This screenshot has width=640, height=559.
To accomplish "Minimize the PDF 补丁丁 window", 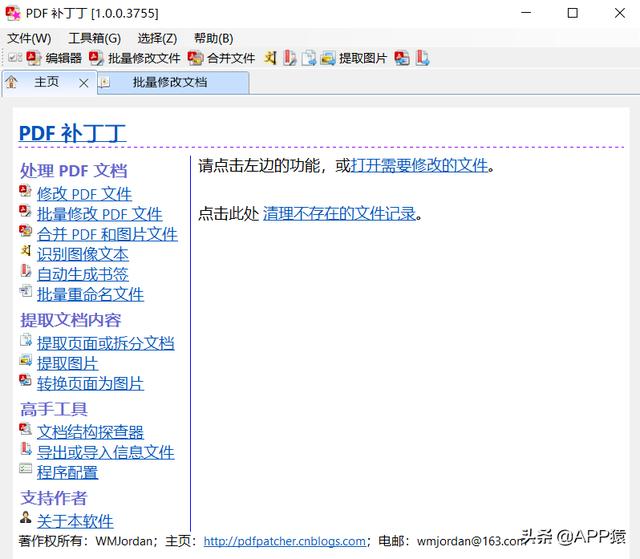I will (x=526, y=13).
